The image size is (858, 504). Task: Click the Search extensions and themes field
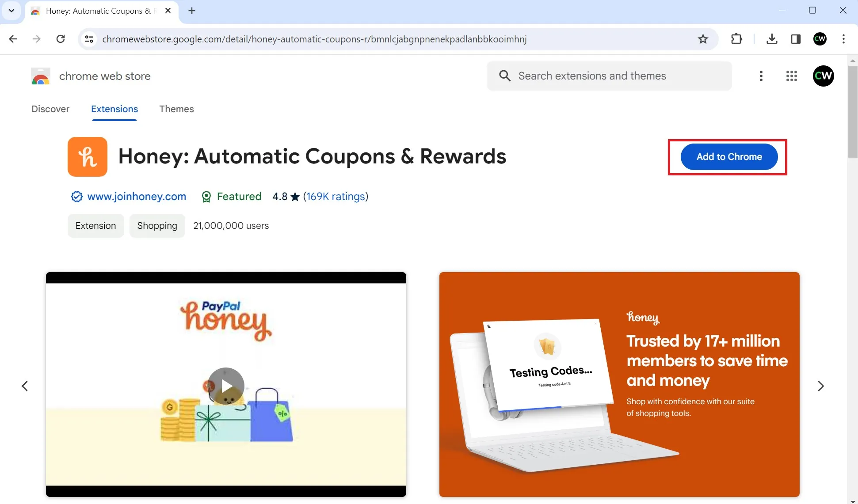(x=609, y=76)
